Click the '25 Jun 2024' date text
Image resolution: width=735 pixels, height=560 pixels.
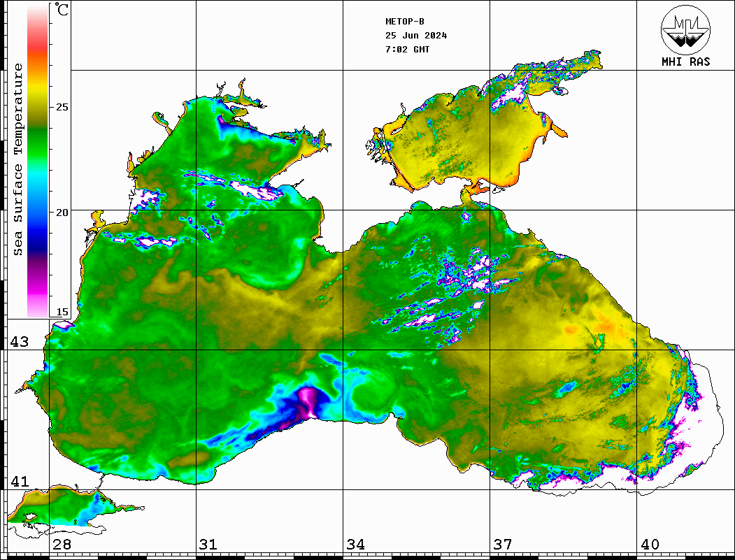(416, 36)
